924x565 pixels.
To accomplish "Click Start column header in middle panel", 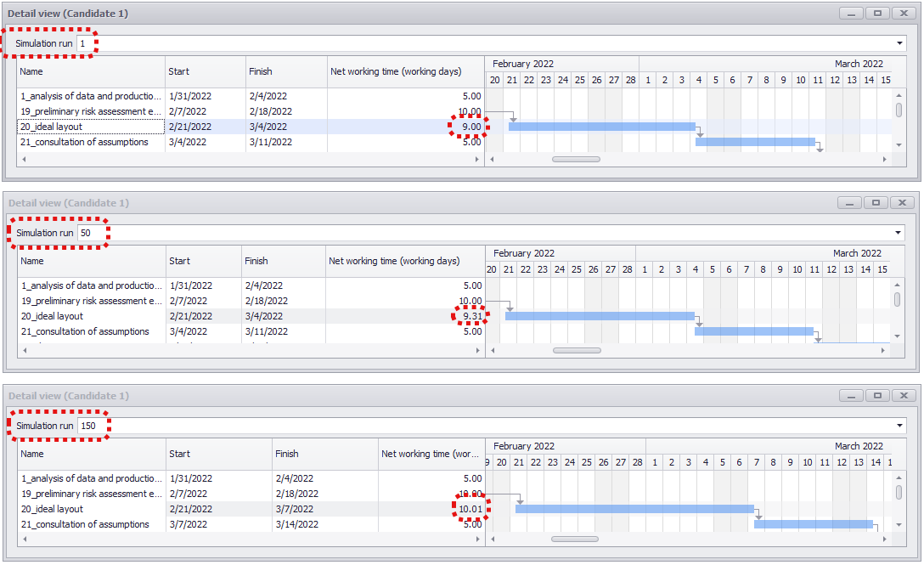I will (202, 262).
